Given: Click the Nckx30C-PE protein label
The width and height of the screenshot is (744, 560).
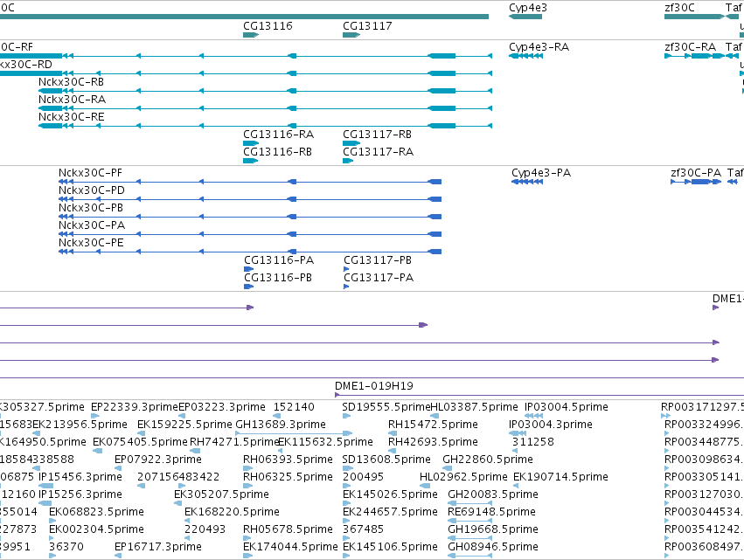Looking at the screenshot, I should click(91, 243).
